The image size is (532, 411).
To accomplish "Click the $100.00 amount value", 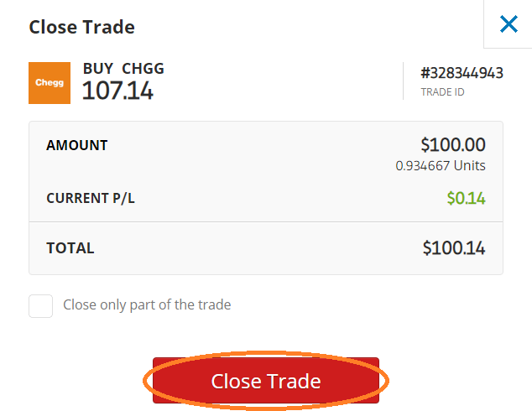I will click(x=453, y=145).
